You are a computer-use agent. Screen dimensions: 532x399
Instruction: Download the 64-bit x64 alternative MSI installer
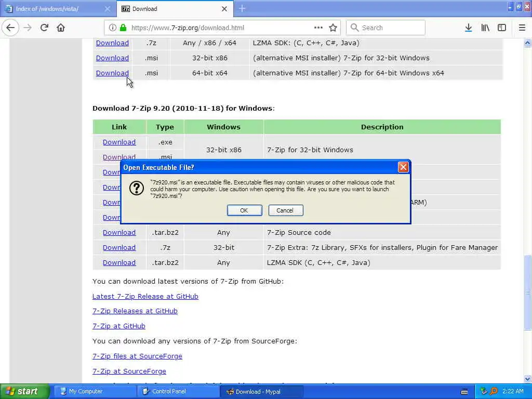coord(112,73)
